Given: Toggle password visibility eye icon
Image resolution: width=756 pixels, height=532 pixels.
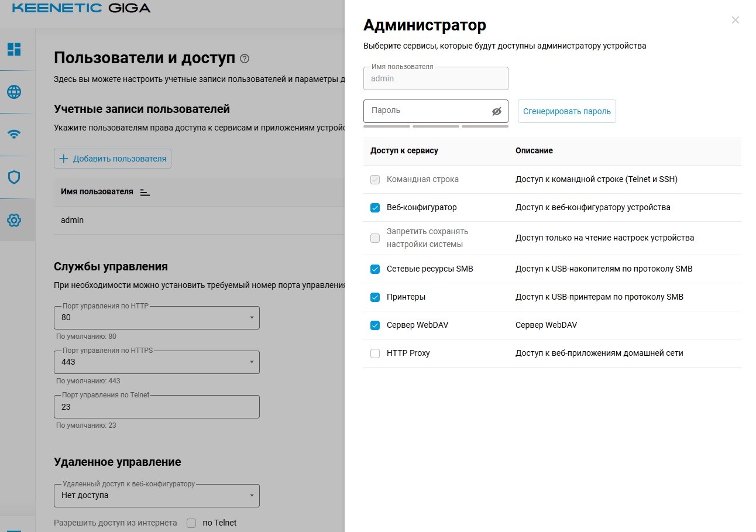Looking at the screenshot, I should 497,111.
